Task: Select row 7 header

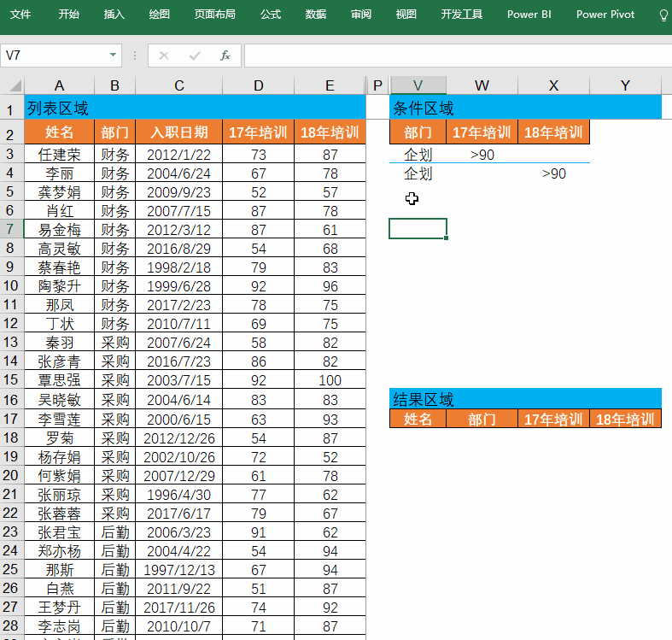Action: [x=11, y=229]
